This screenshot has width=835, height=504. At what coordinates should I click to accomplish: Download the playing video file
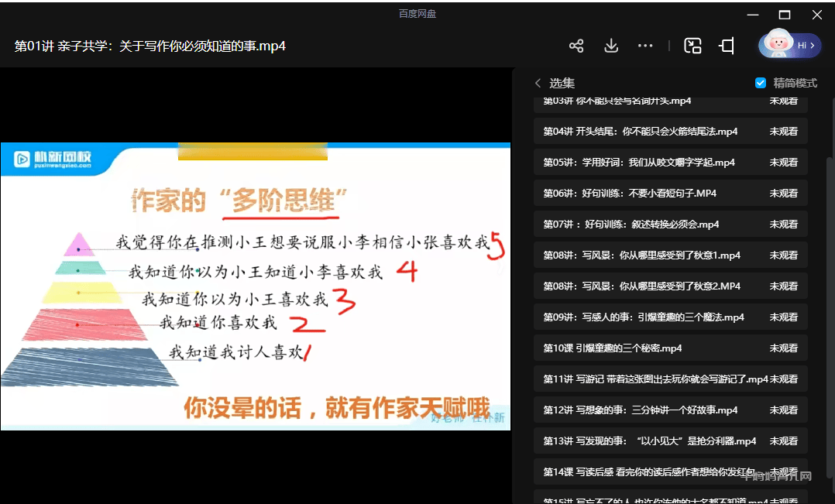(611, 46)
